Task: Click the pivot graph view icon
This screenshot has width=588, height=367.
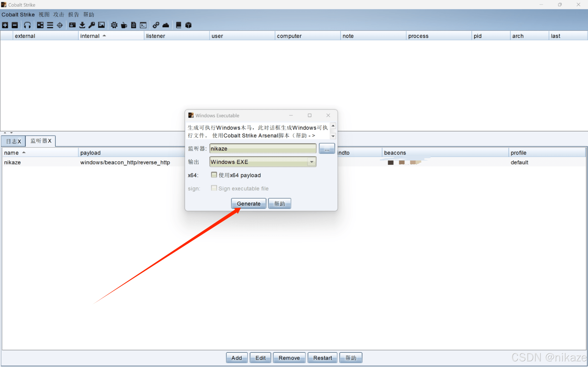Action: (x=40, y=25)
